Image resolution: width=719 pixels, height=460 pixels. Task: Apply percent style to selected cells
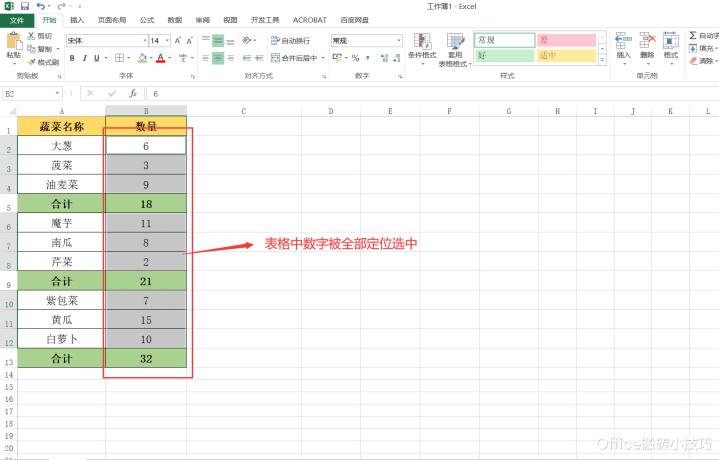(x=355, y=58)
